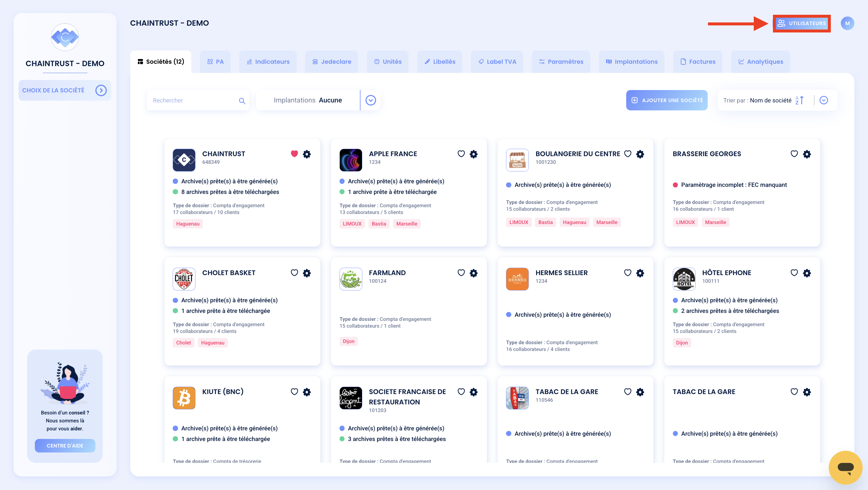Open the HERMES SELLIER company title
This screenshot has height=490, width=868.
(561, 273)
